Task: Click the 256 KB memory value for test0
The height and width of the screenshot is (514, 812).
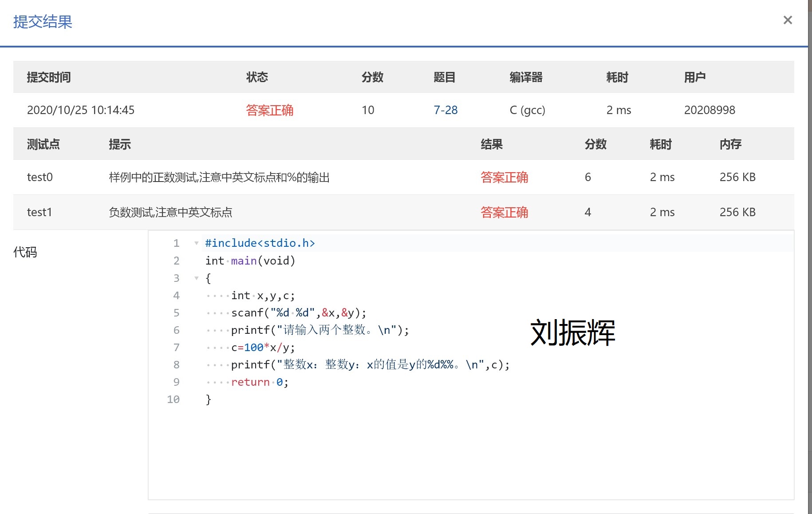Action: pos(737,177)
